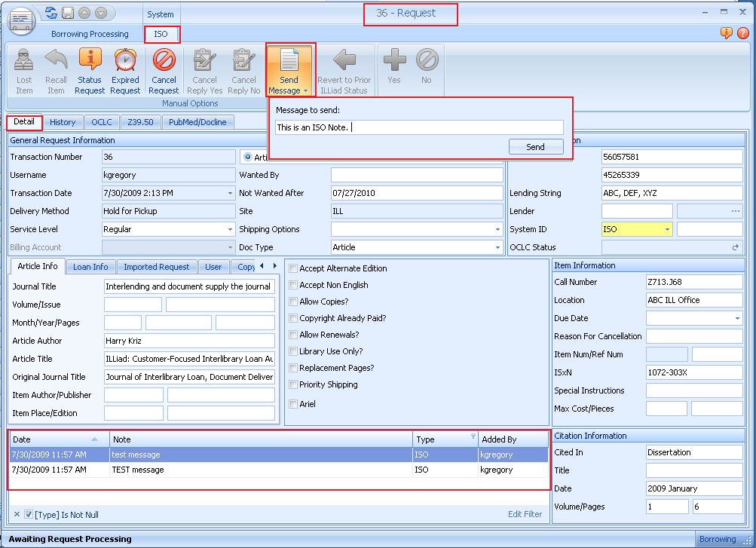Expand the Service Level dropdown
Viewport: 756px width, 548px height.
229,229
